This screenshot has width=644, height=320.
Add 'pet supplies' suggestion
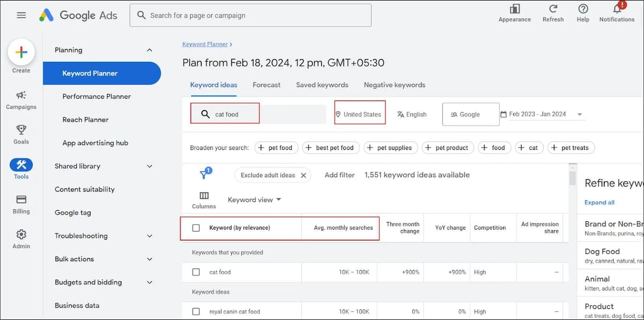click(x=391, y=148)
